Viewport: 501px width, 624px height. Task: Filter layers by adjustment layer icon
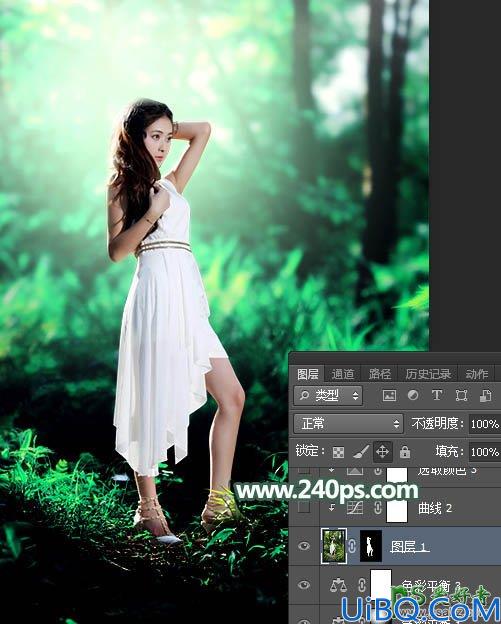413,395
